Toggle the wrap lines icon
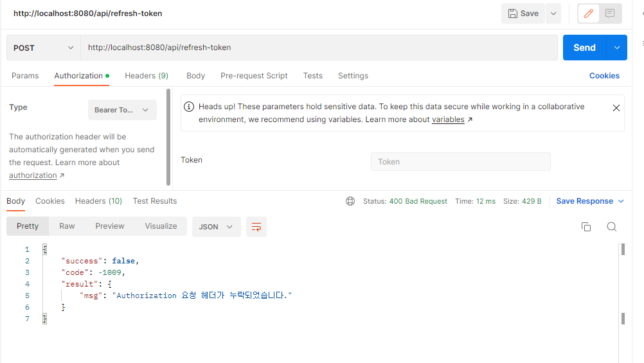 point(256,227)
